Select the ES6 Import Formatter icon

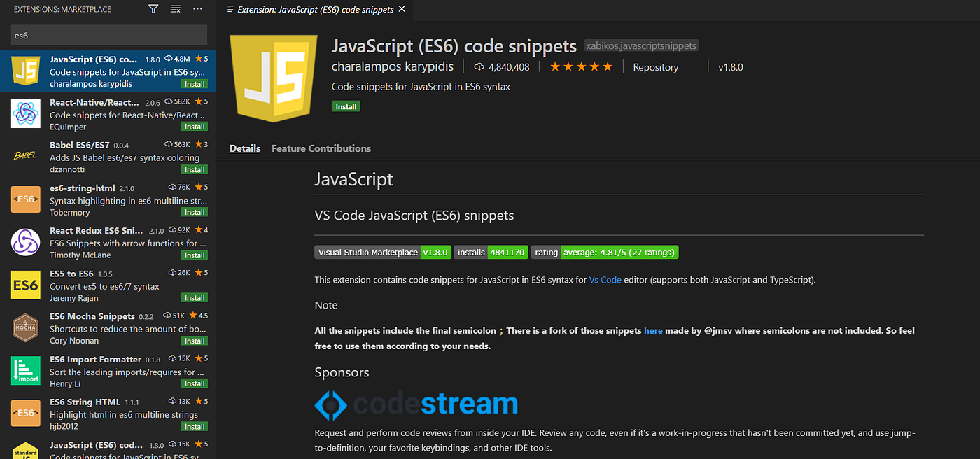(25, 370)
